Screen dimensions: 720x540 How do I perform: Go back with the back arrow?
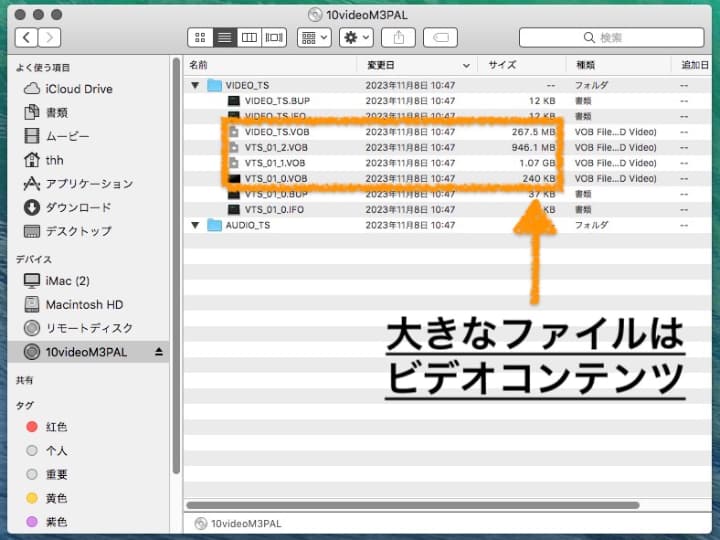tap(26, 38)
